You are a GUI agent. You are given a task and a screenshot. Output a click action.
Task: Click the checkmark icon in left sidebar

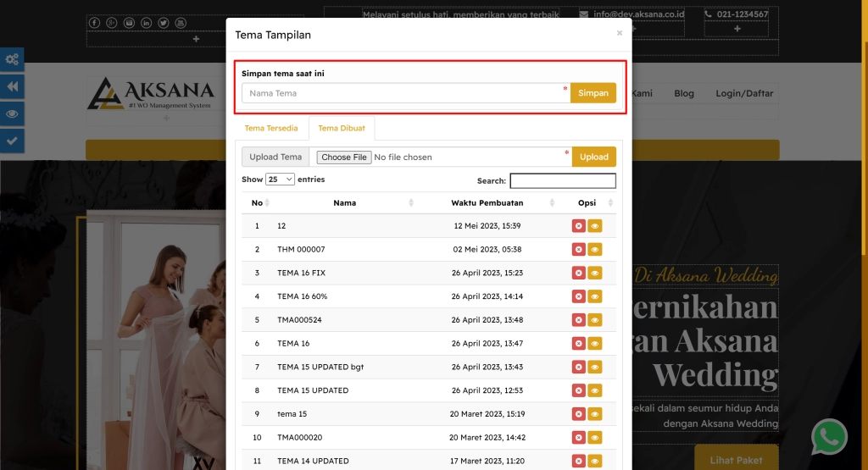(x=12, y=141)
